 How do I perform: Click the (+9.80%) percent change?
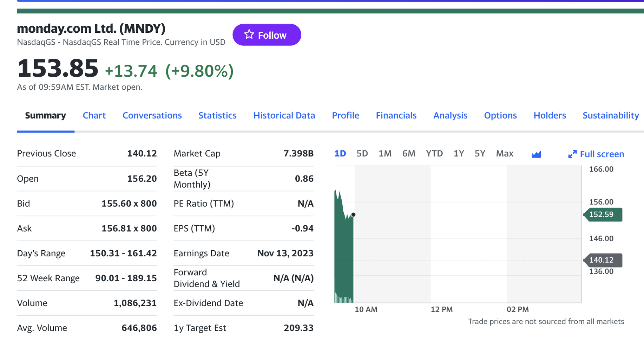[199, 71]
